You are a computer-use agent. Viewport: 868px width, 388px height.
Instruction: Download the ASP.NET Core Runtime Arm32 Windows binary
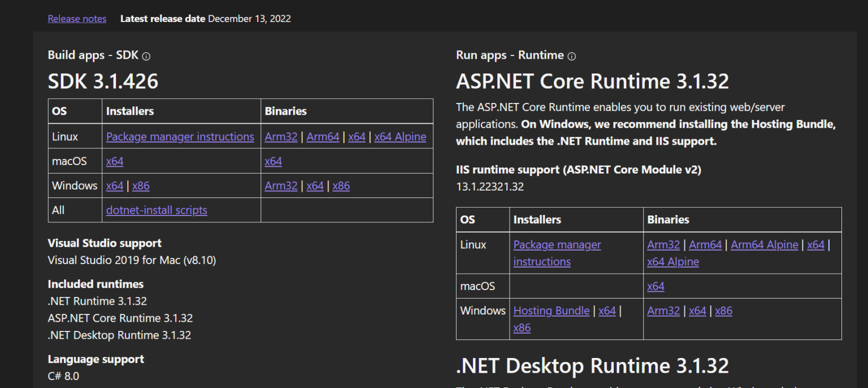[663, 311]
